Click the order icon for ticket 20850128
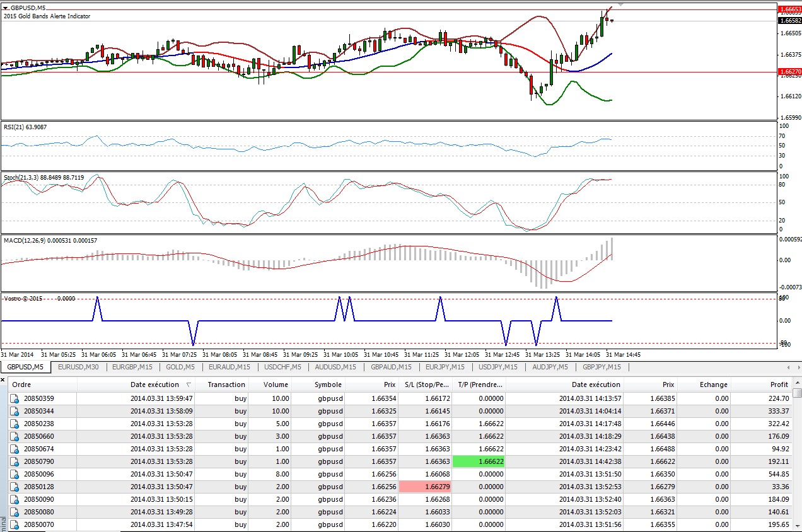This screenshot has width=802, height=532. click(x=15, y=487)
